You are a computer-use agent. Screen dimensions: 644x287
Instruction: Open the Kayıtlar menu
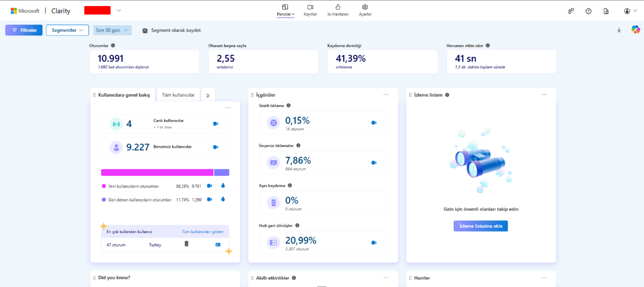point(310,10)
